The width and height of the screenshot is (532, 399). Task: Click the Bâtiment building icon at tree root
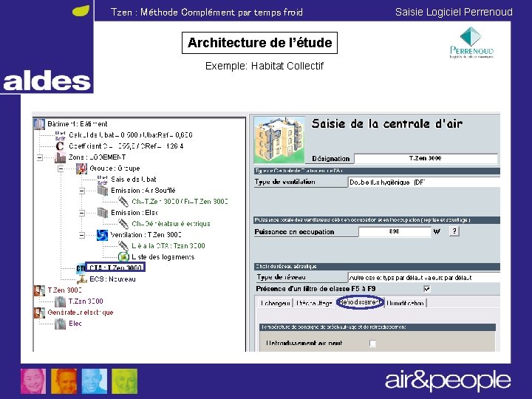[39, 124]
